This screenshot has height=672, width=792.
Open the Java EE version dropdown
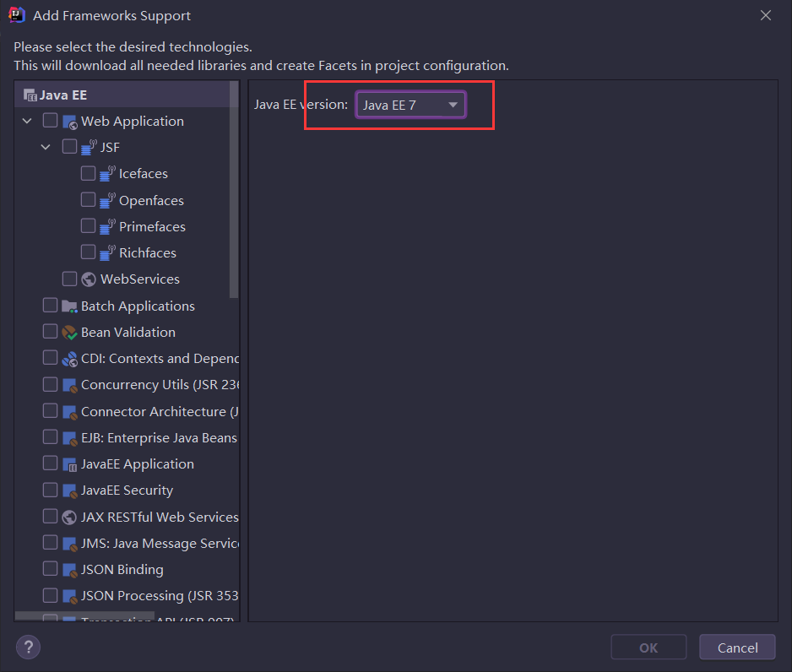410,105
